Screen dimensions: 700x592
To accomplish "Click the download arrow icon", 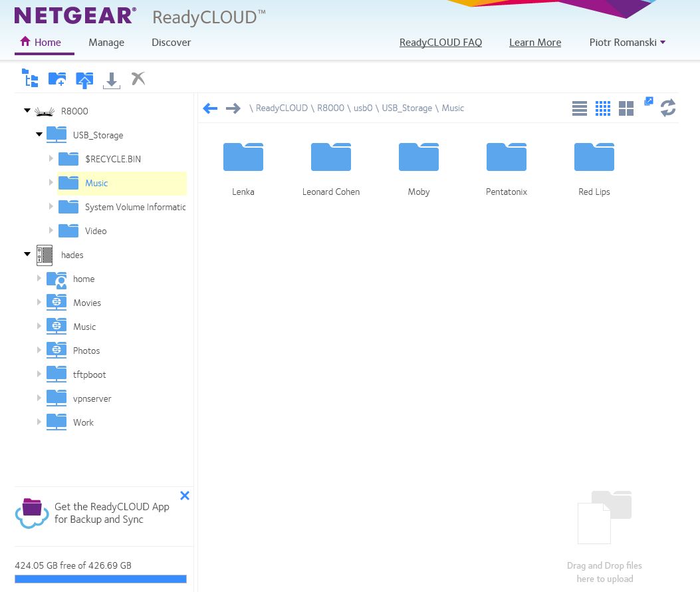I will pos(112,80).
